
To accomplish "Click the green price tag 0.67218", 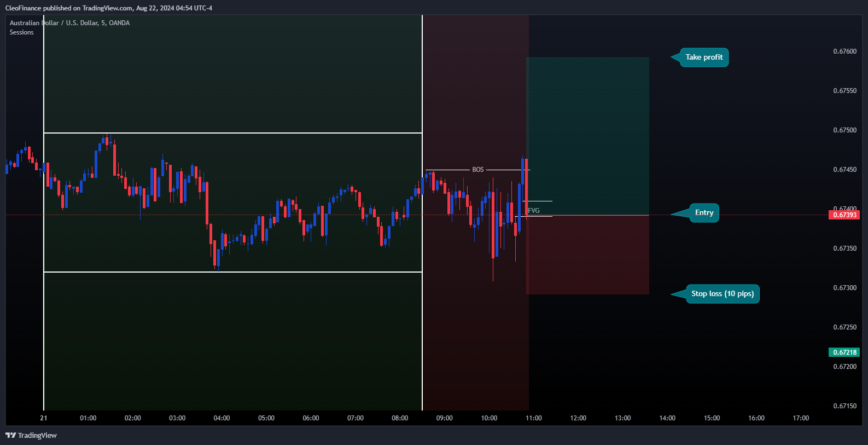I will pos(844,352).
